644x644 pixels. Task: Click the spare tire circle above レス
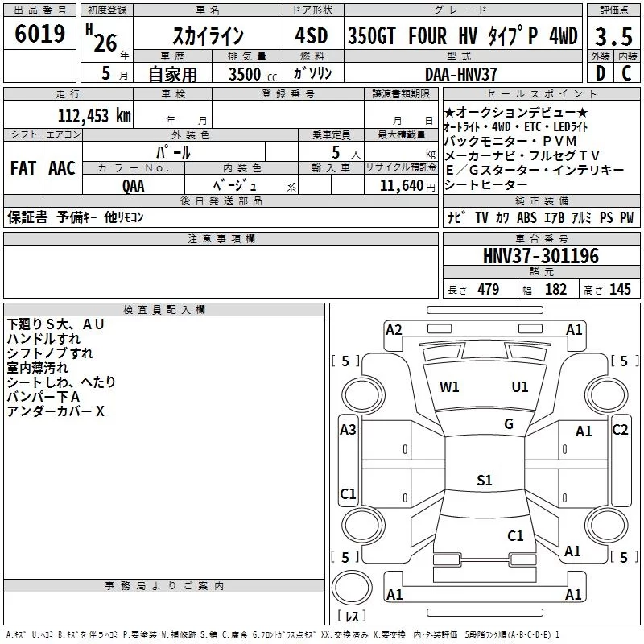coord(352,588)
